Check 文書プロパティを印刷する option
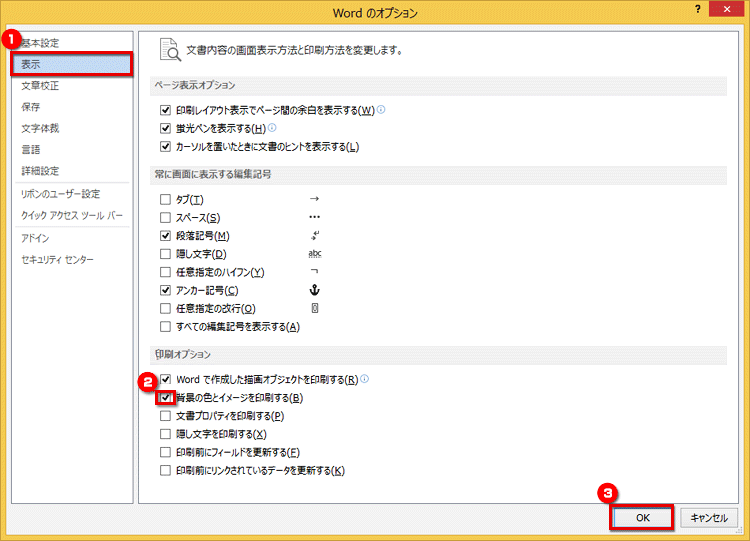The height and width of the screenshot is (541, 750). [165, 416]
